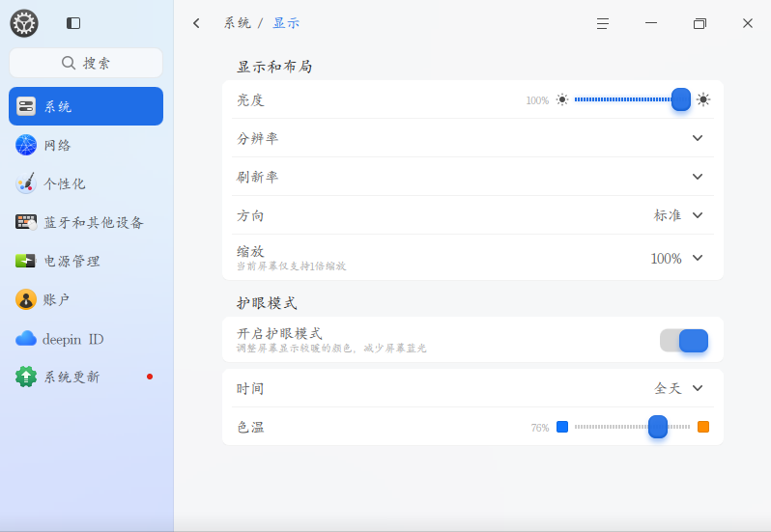
Task: Click the deepin ID cloud icon
Action: point(26,339)
